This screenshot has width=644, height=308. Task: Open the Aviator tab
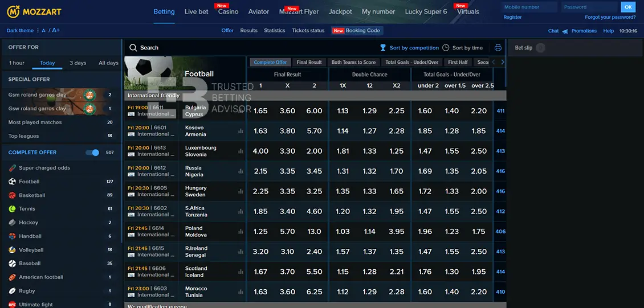(x=259, y=11)
